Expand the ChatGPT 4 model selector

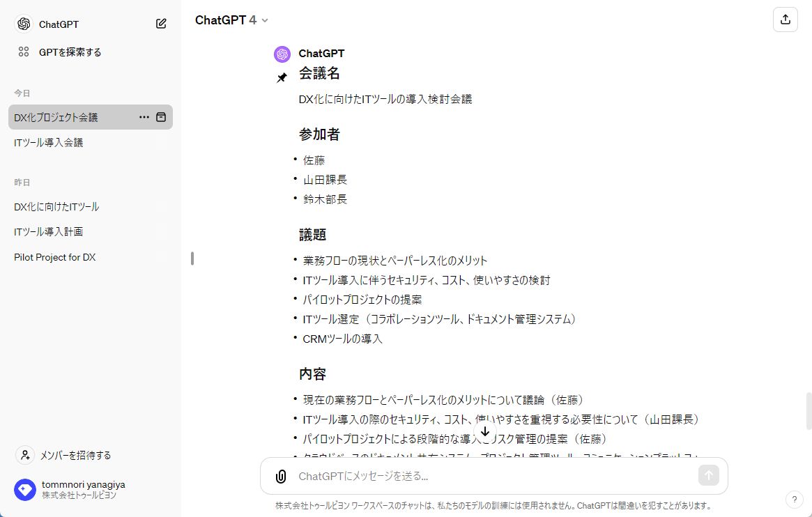pos(232,20)
